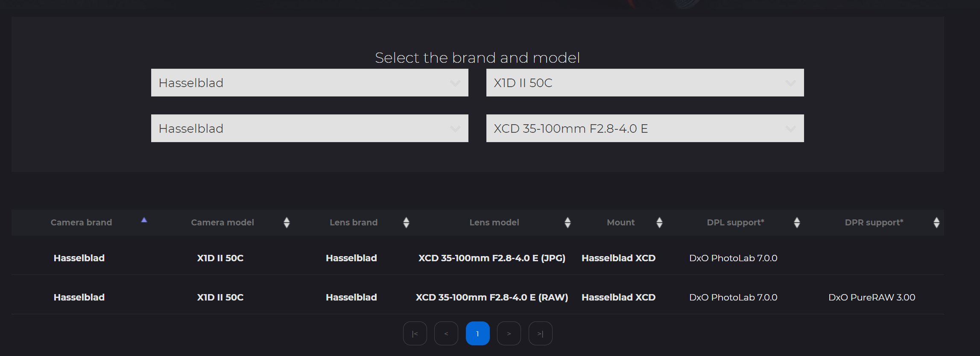
Task: Click the Lens model column header
Action: [x=494, y=222]
